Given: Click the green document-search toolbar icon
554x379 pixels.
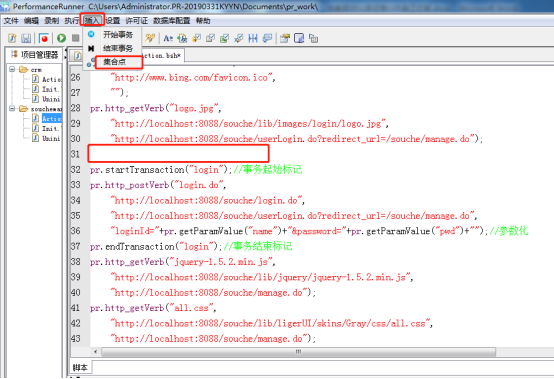Looking at the screenshot, I should [182, 38].
